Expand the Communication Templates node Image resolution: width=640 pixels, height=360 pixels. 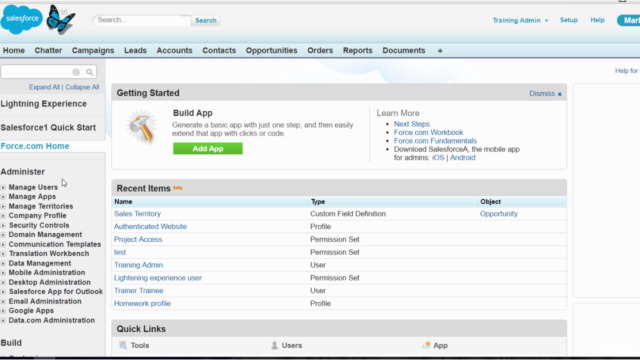[3, 244]
